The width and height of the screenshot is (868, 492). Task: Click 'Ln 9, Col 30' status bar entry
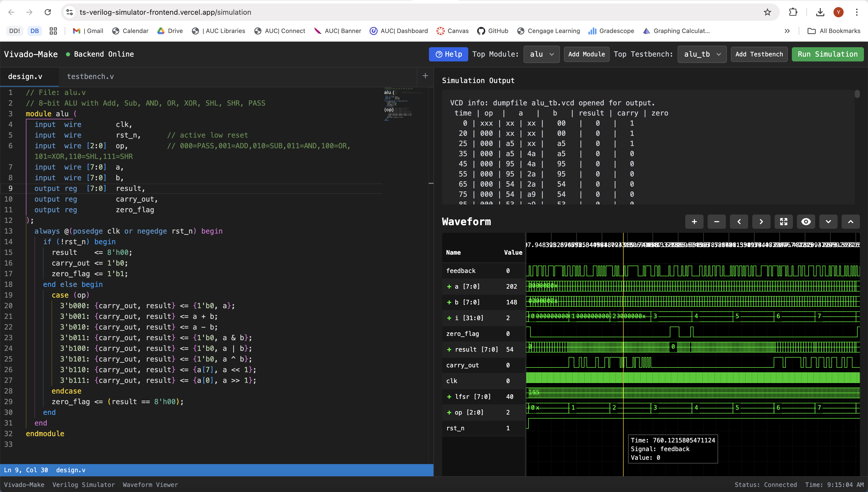[26, 470]
